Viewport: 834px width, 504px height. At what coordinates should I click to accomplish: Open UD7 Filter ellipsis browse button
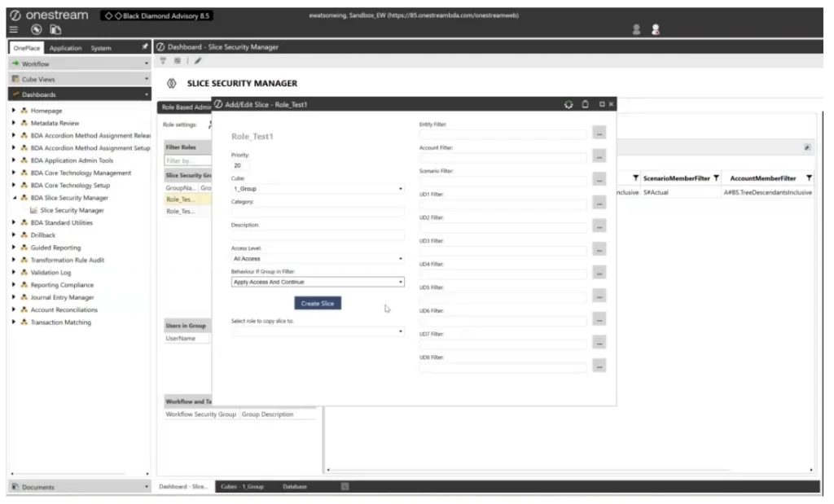coord(599,343)
